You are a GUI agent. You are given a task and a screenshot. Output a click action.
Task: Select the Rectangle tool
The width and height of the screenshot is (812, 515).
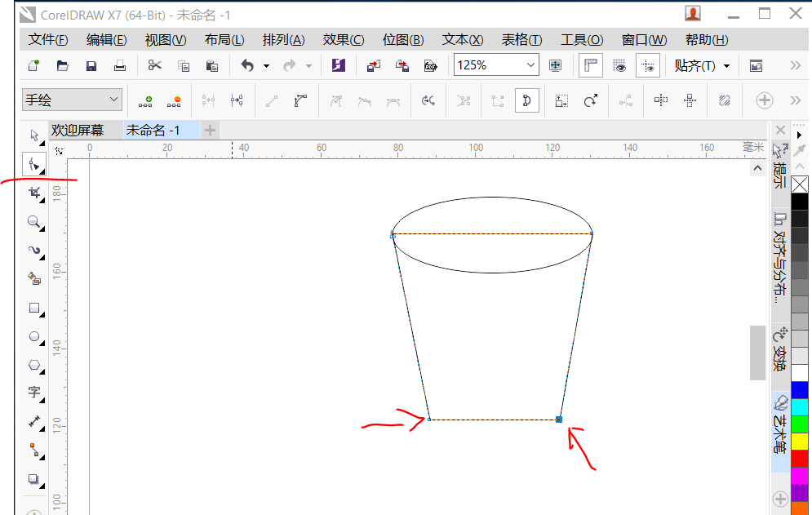[x=34, y=308]
